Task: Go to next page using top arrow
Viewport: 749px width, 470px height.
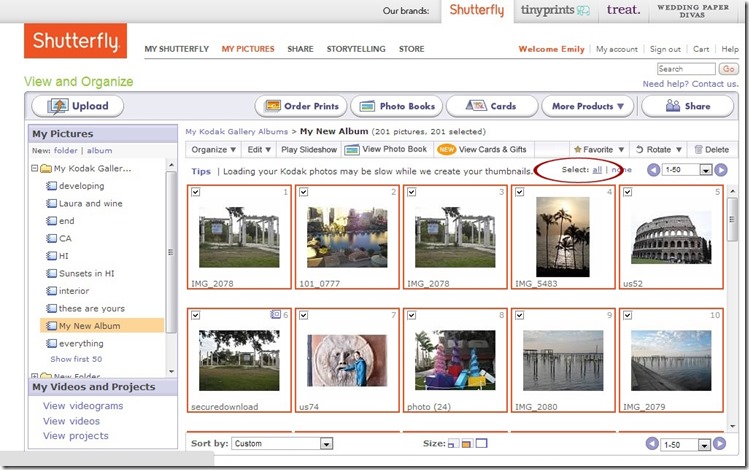Action: pyautogui.click(x=720, y=170)
